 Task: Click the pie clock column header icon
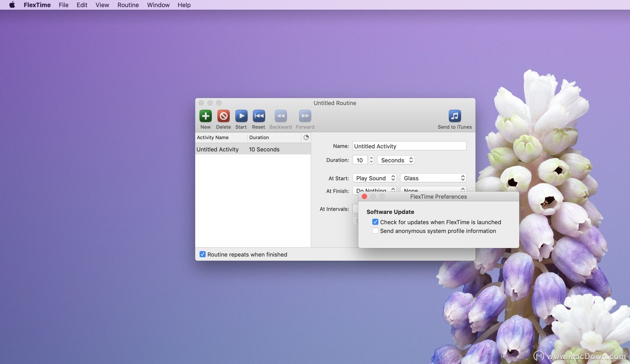[x=306, y=137]
